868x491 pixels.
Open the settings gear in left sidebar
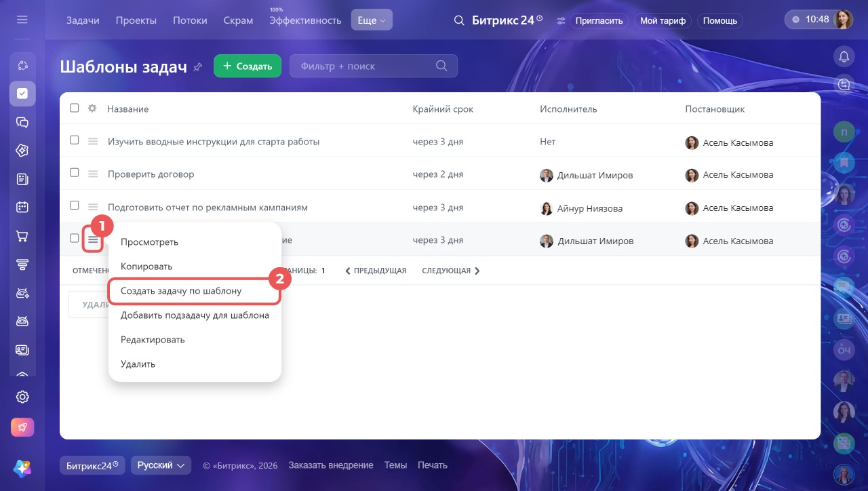pos(22,397)
